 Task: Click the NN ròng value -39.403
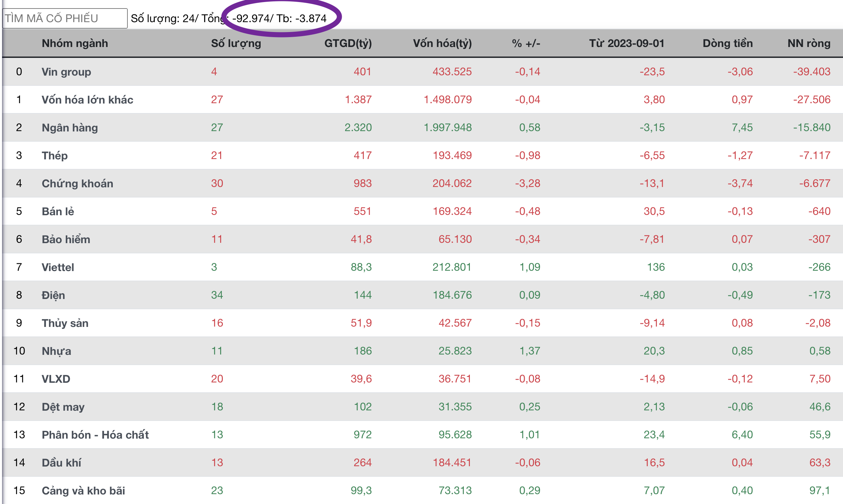812,72
